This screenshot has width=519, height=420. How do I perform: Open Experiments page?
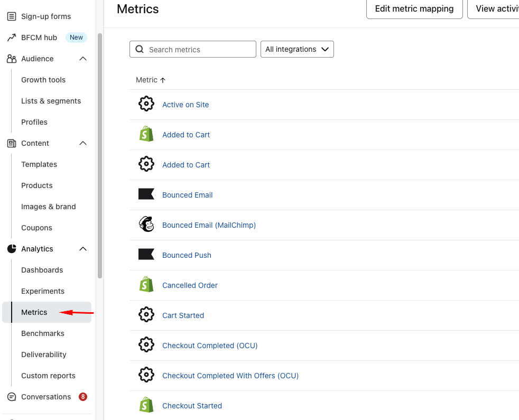point(43,291)
